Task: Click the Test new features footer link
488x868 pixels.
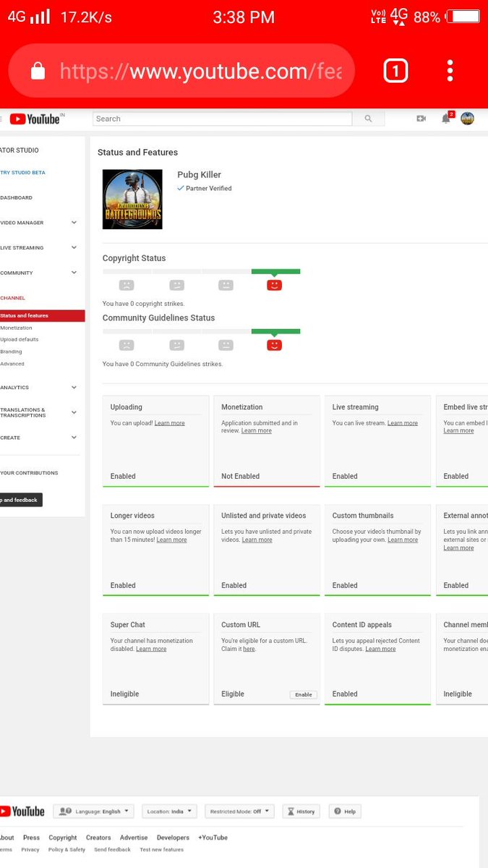Action: point(162,850)
